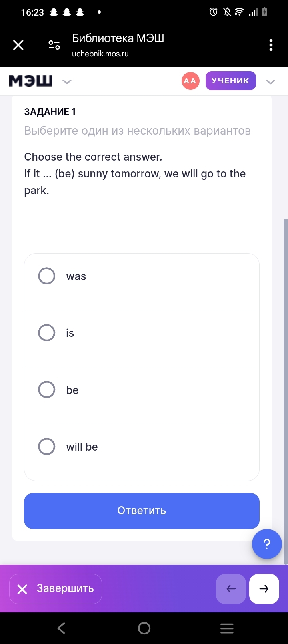Expand the chevron next to МЭШ logo
This screenshot has width=288, height=644.
tap(67, 81)
